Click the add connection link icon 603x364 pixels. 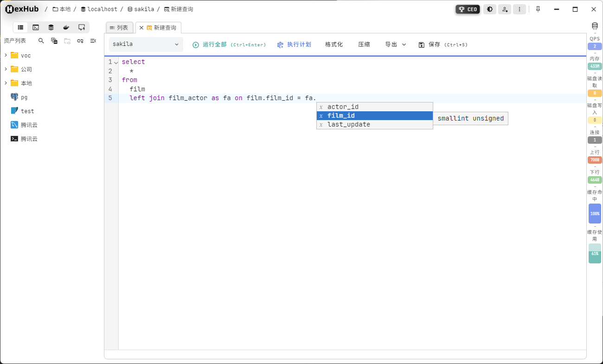point(80,40)
